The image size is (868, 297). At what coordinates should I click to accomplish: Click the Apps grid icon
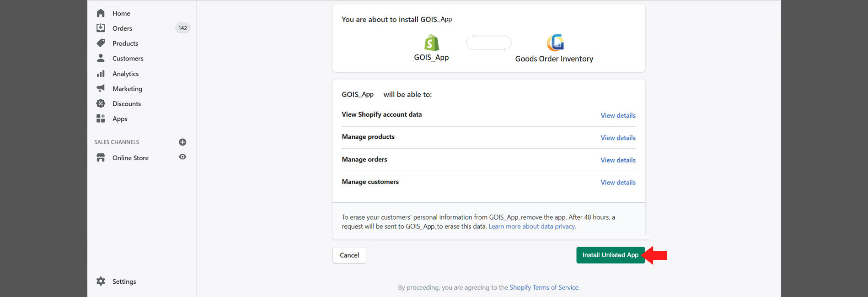(x=101, y=119)
